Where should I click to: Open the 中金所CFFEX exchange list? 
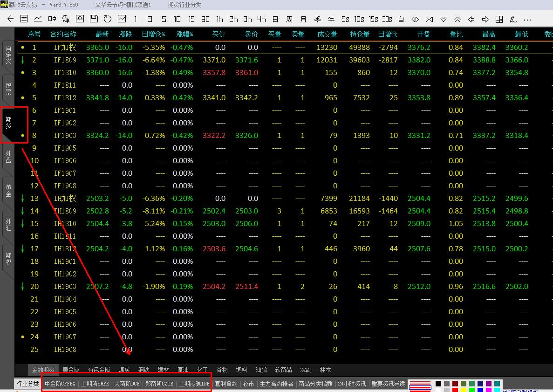coord(60,384)
